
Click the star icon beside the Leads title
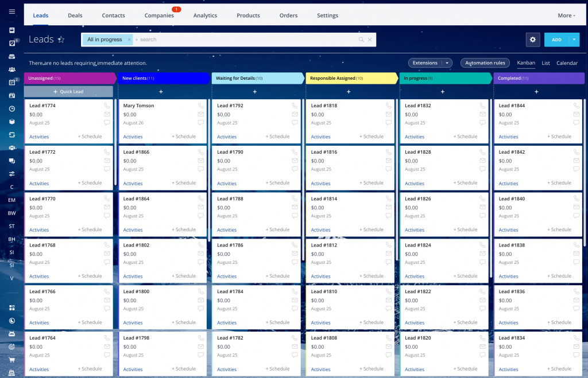[x=61, y=40]
